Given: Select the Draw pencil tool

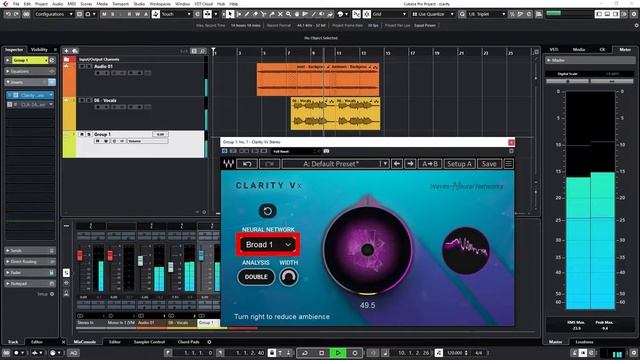Looking at the screenshot, I should tap(247, 14).
